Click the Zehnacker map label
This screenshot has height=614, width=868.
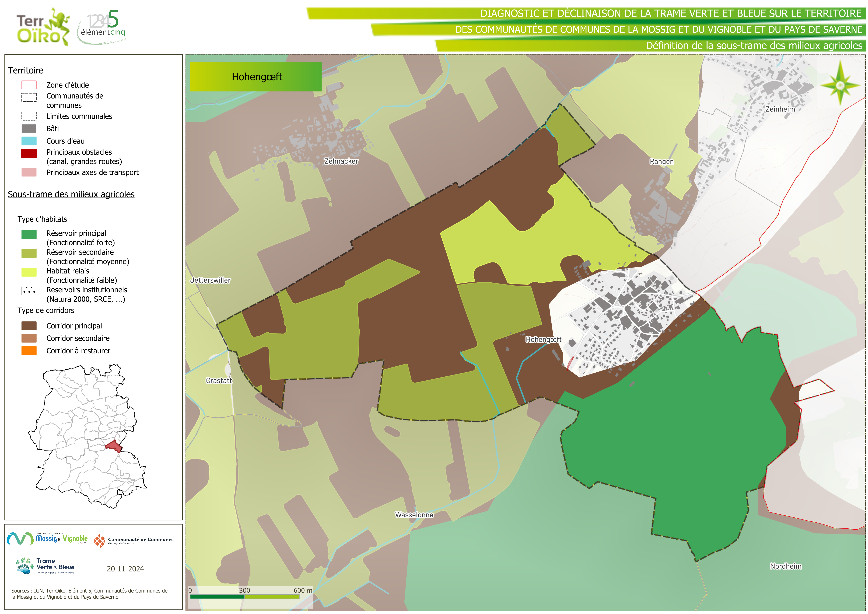[x=341, y=161]
